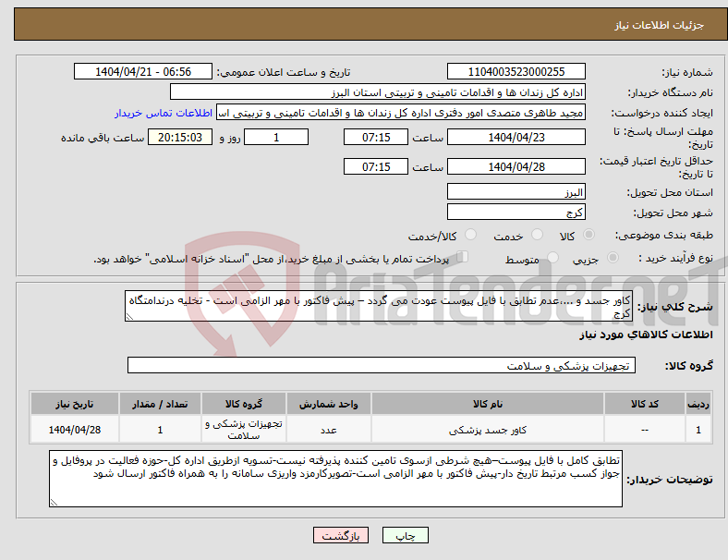Click the نام دستگاه خریدار field
Screen dimensions: 728x560
pyautogui.click(x=378, y=91)
